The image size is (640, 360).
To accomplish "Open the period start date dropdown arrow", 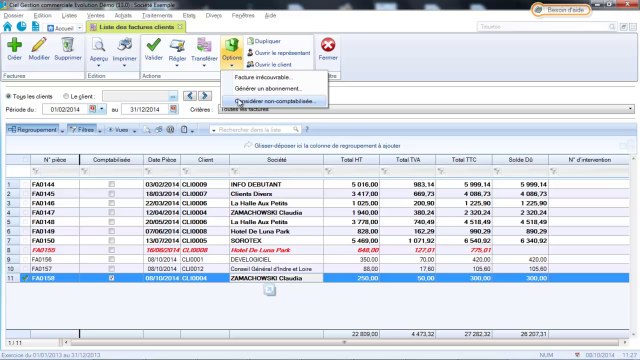I will click(102, 109).
